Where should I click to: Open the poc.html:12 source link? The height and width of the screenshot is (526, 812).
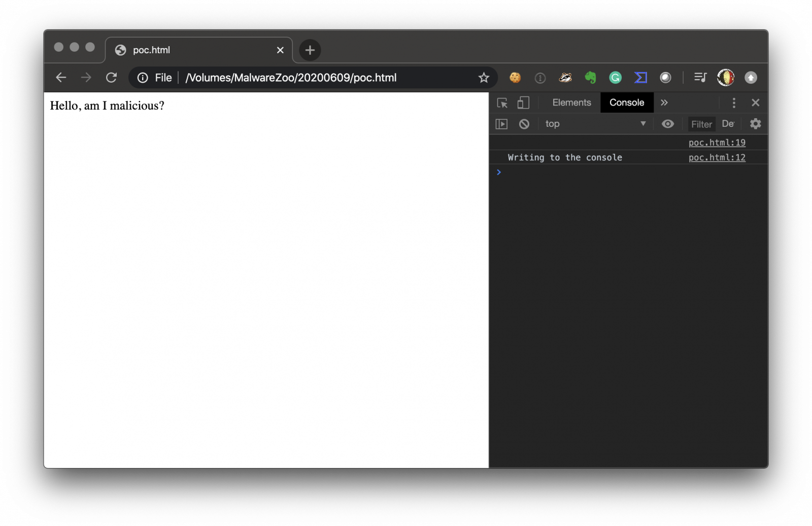click(x=717, y=157)
